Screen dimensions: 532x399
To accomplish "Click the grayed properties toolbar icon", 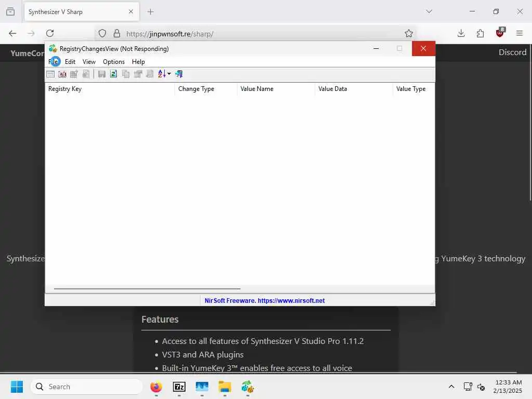I will pos(138,74).
